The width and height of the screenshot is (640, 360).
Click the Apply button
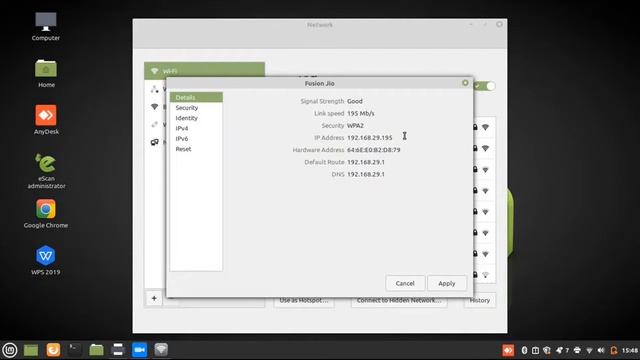(447, 283)
